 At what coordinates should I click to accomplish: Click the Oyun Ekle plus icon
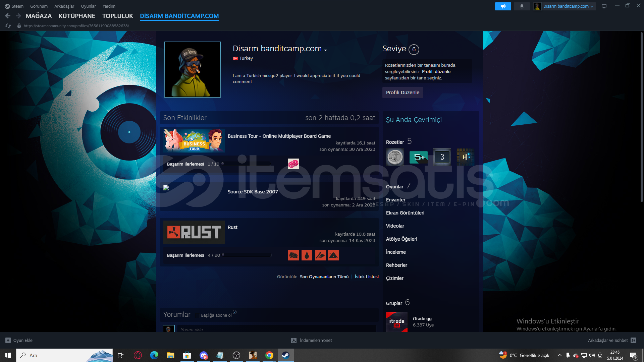click(x=8, y=340)
